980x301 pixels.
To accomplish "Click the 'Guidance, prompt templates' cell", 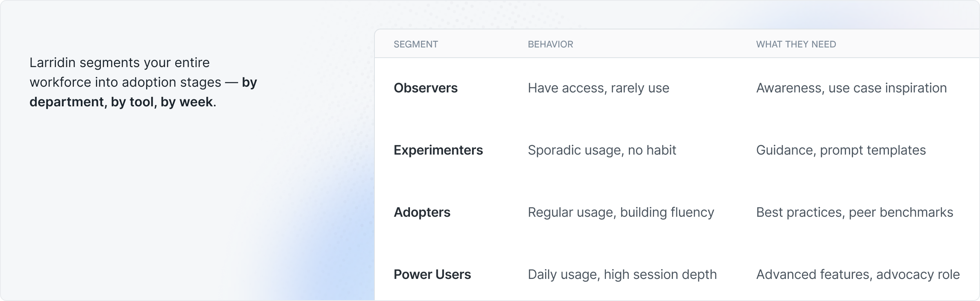I will (x=841, y=150).
